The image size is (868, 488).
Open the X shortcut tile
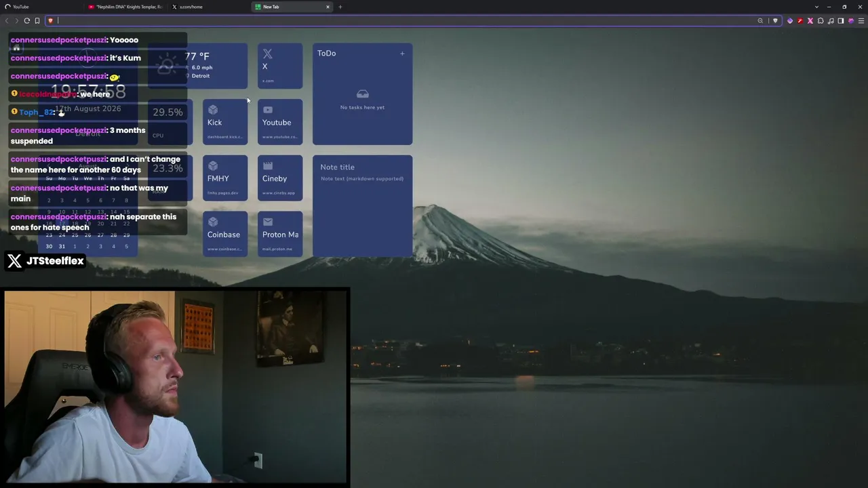[280, 66]
